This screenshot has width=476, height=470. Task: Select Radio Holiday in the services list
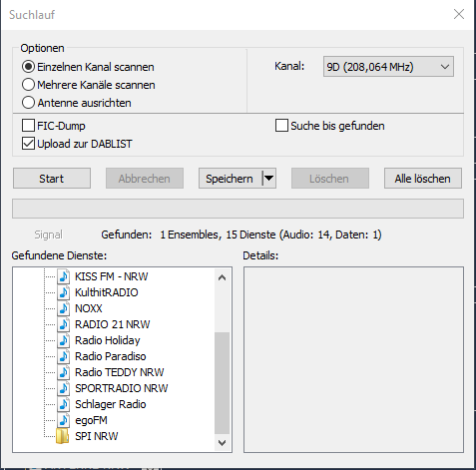click(x=108, y=340)
